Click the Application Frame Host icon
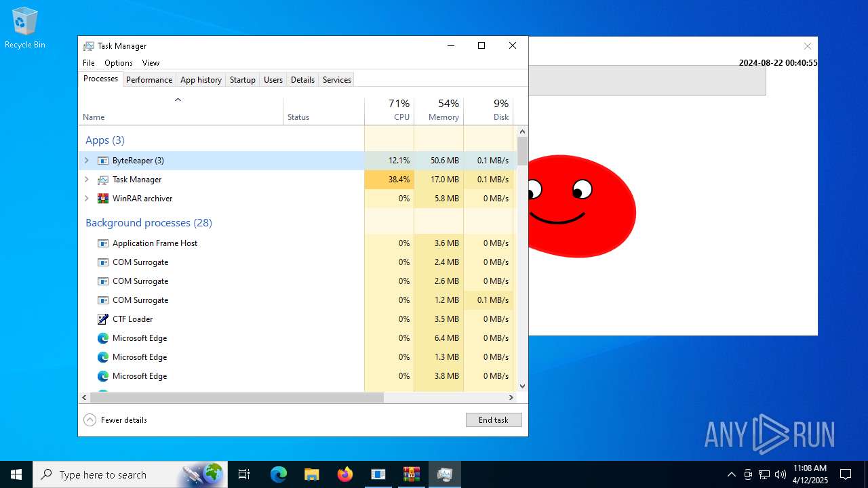 (103, 243)
